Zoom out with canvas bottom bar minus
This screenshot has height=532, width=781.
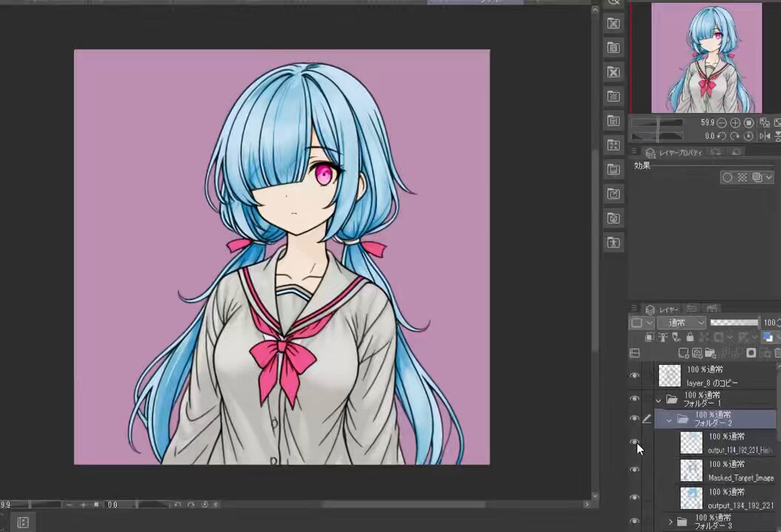tap(70, 505)
